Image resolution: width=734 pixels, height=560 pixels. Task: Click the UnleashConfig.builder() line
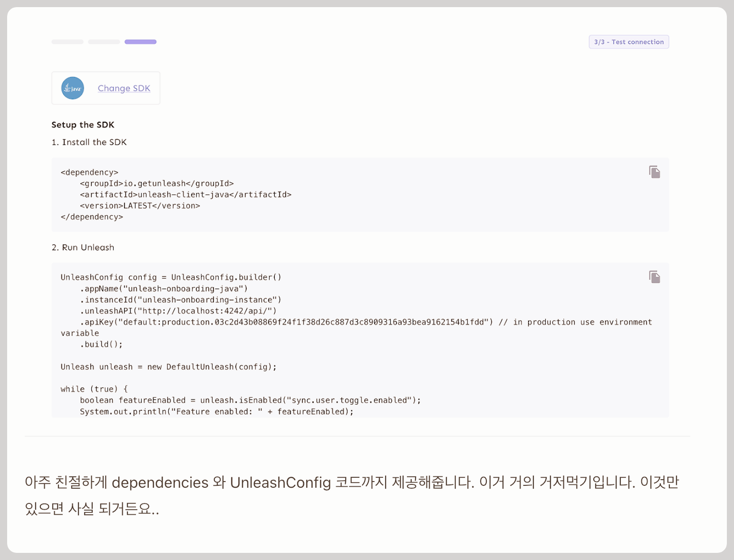click(x=171, y=277)
